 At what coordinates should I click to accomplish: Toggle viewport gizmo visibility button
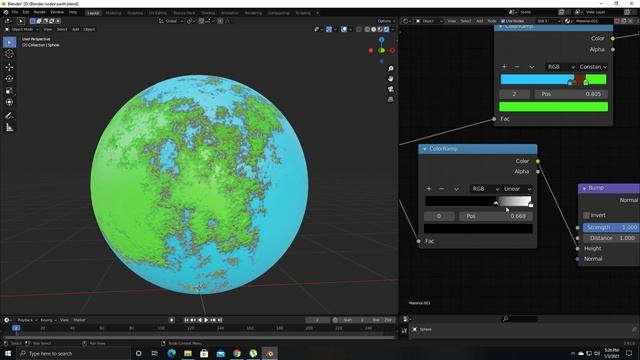(x=329, y=29)
